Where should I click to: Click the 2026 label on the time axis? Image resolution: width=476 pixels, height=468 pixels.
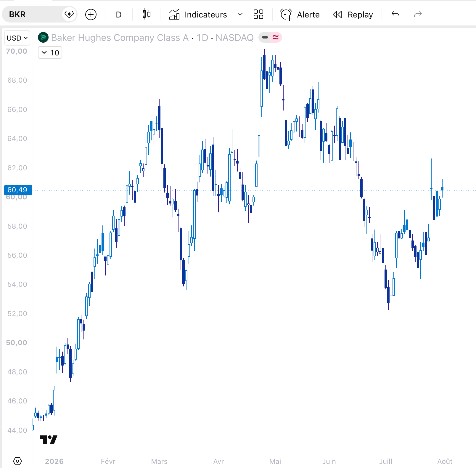54,461
